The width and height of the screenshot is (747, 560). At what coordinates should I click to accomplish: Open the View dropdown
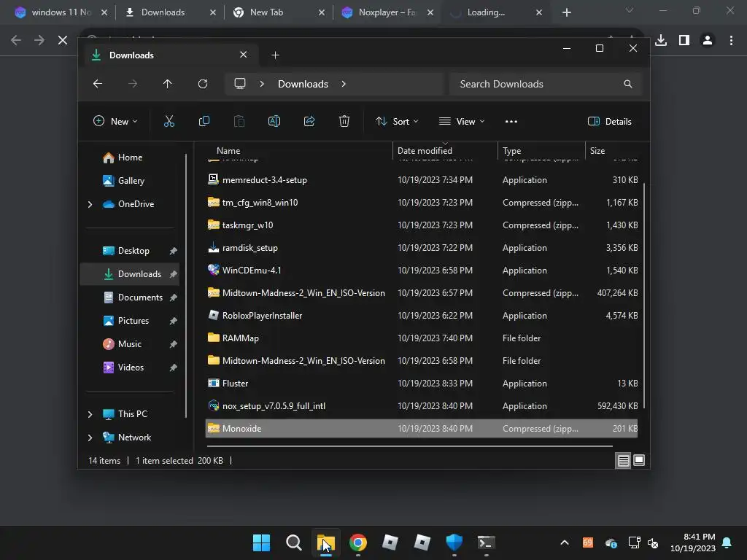pos(462,122)
